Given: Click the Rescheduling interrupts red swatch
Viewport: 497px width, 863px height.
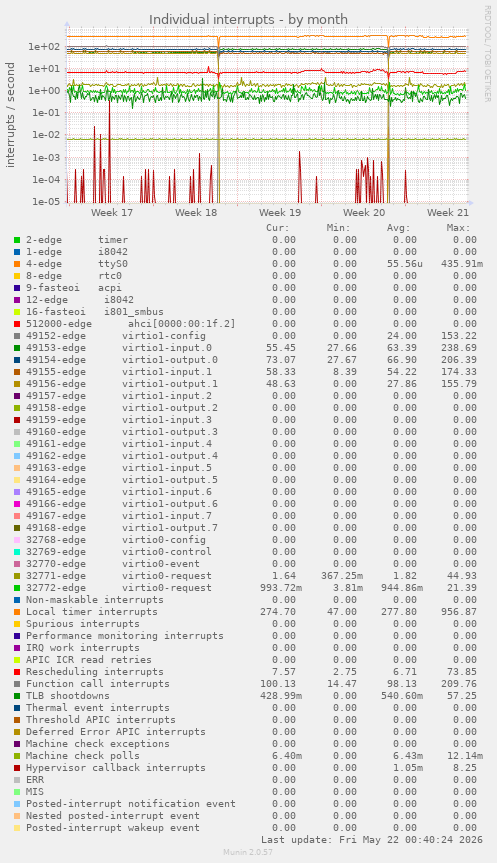Looking at the screenshot, I should [17, 672].
